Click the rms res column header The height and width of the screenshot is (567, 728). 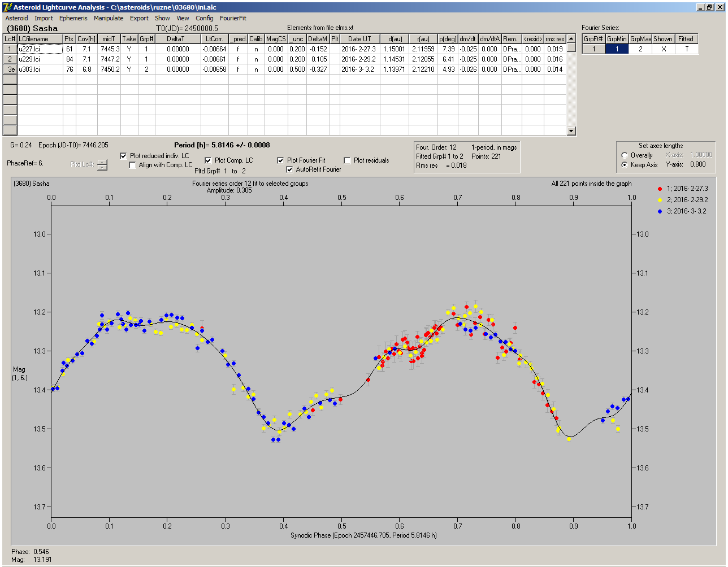(554, 39)
